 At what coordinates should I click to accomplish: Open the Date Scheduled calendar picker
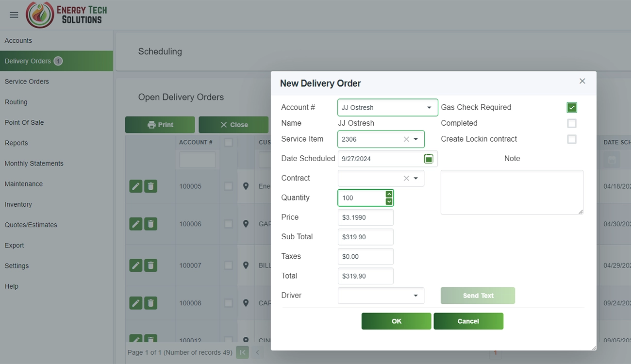click(x=429, y=159)
